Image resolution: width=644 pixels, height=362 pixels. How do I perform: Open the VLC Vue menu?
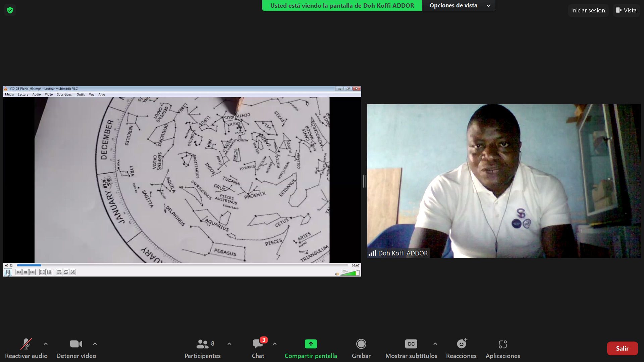coord(92,95)
